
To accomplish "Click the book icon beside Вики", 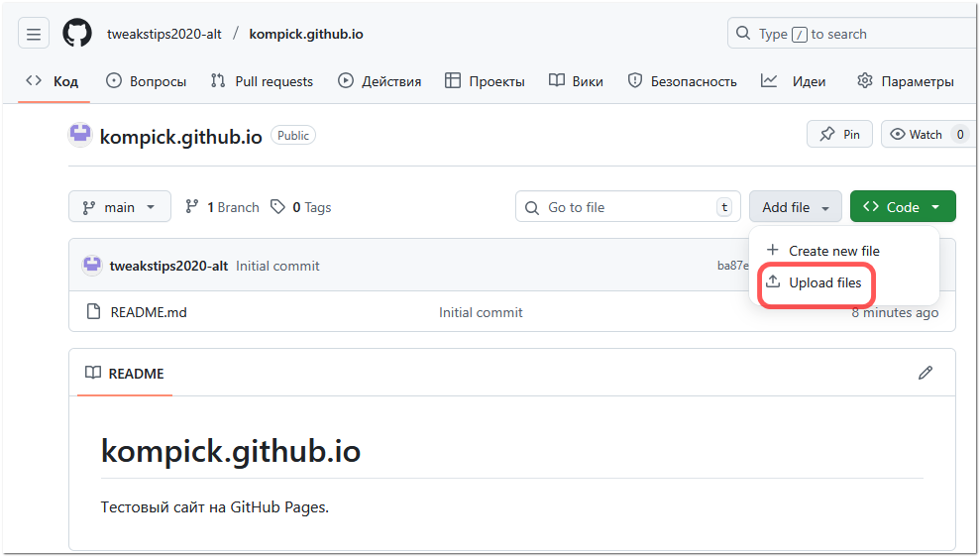I will (557, 80).
